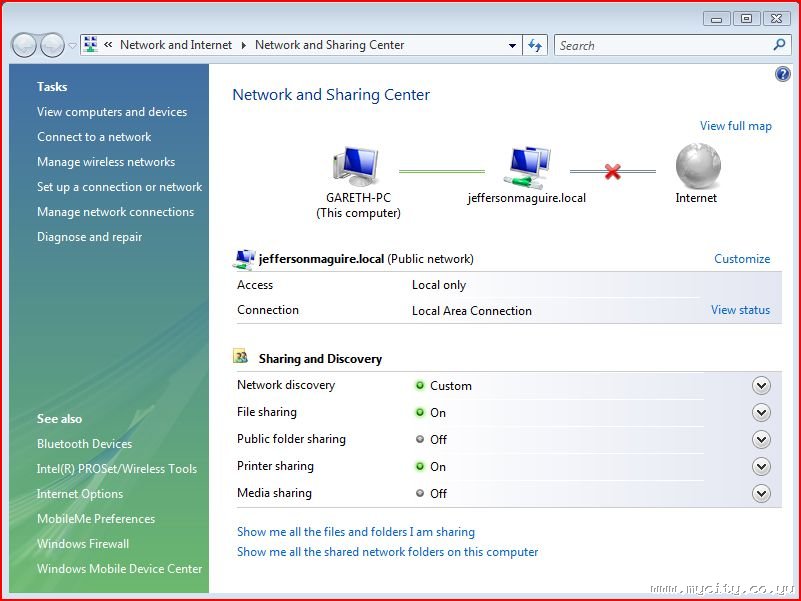This screenshot has width=801, height=601.
Task: Expand the File sharing settings
Action: coord(761,413)
